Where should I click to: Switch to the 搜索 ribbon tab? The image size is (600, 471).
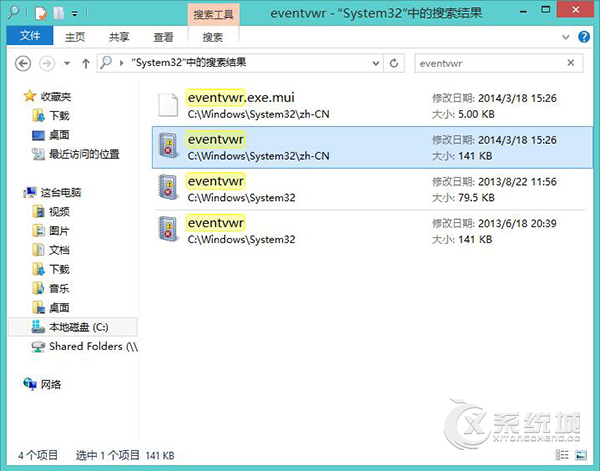(x=212, y=37)
